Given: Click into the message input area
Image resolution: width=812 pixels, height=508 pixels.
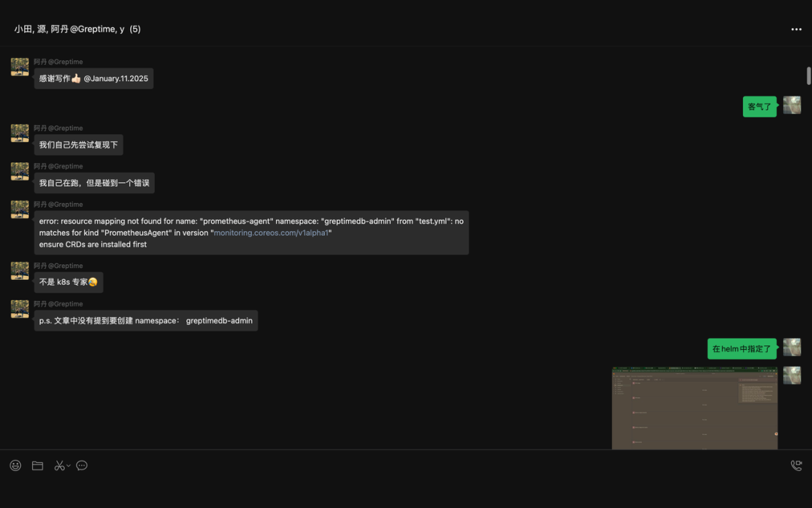Looking at the screenshot, I should [x=406, y=489].
